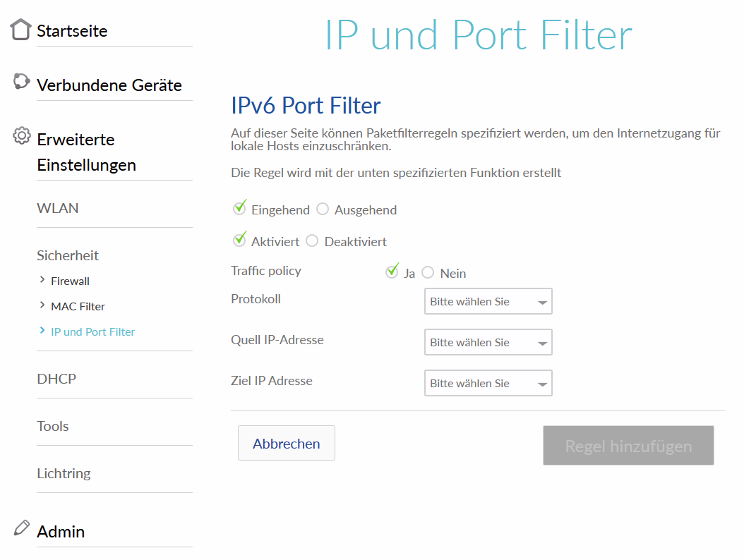Click the pencil icon beside Admin
Viewport: 744px width, 560px height.
(22, 528)
